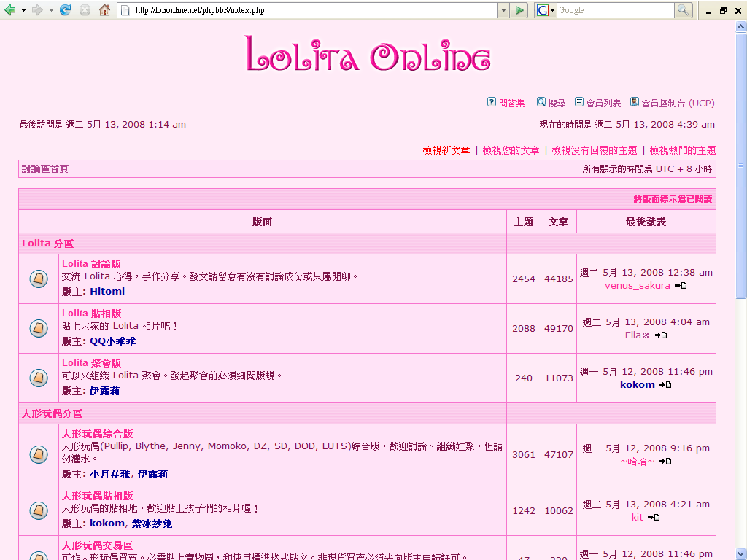747x560 pixels.
Task: Open the 人形玩偶交易區 forum
Action: coord(97,545)
